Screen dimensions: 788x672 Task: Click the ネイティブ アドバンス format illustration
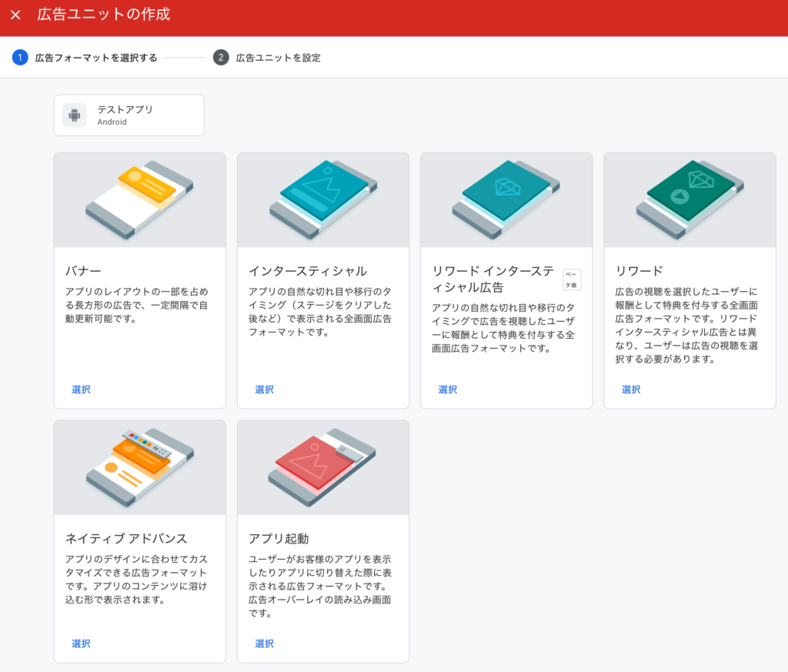pyautogui.click(x=139, y=467)
